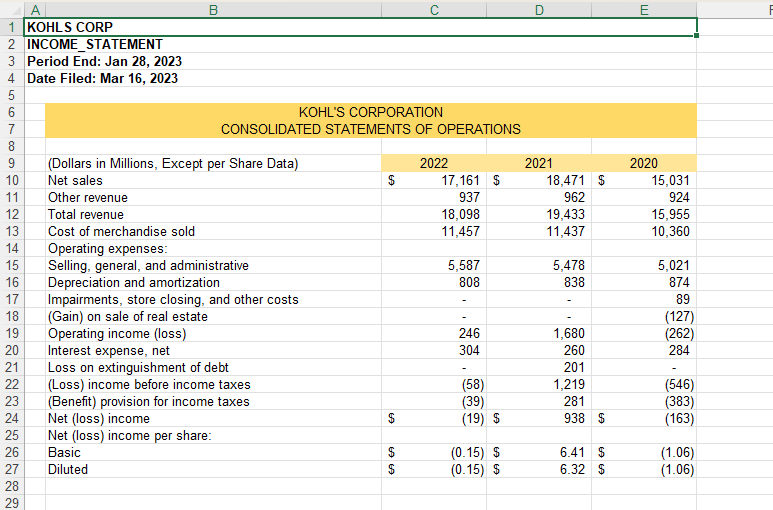
Task: Click Diluted per share value 6.32
Action: 572,470
